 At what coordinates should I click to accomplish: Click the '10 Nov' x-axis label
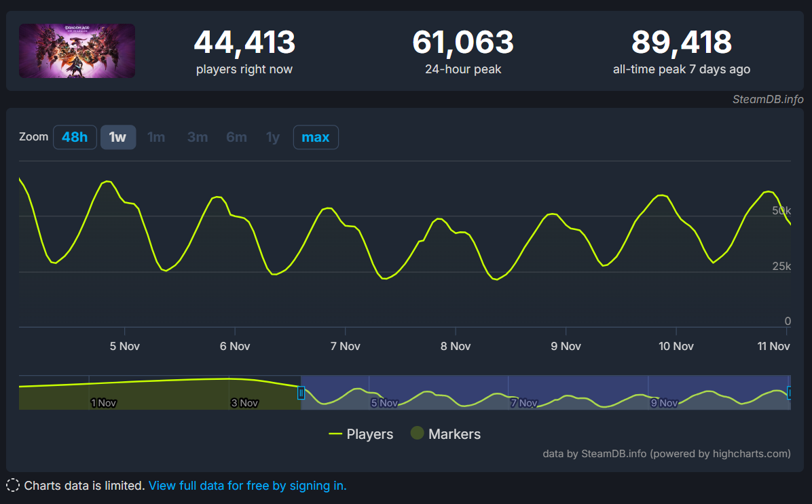pos(676,346)
